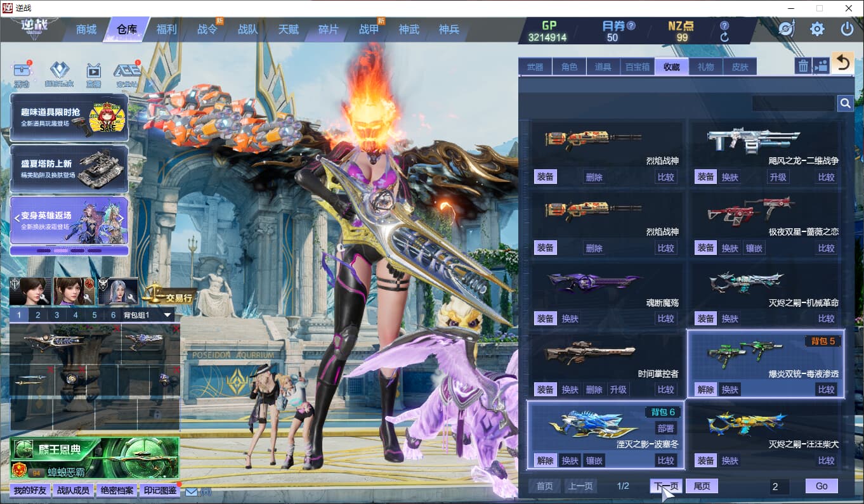Click the 月券 question mark help icon

pos(631,26)
